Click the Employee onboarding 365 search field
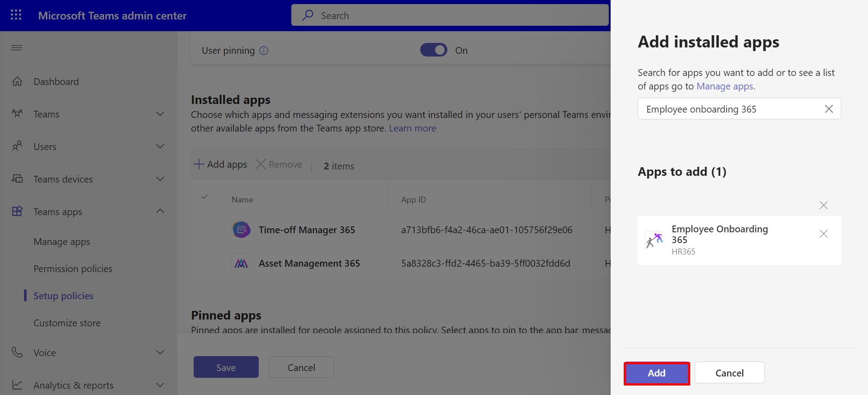This screenshot has height=395, width=868. tap(739, 108)
